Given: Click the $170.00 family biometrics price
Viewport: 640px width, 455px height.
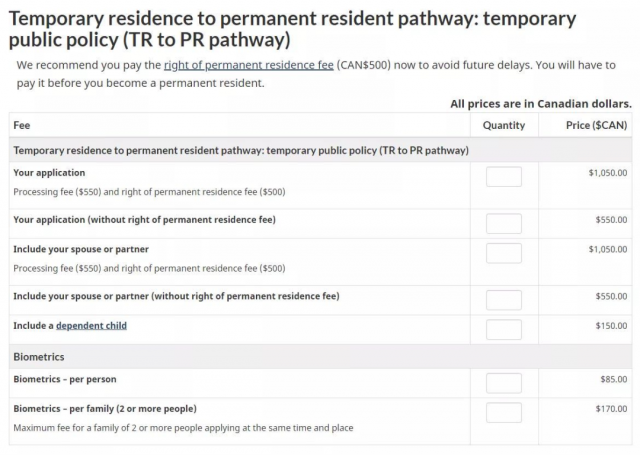Looking at the screenshot, I should [x=611, y=409].
